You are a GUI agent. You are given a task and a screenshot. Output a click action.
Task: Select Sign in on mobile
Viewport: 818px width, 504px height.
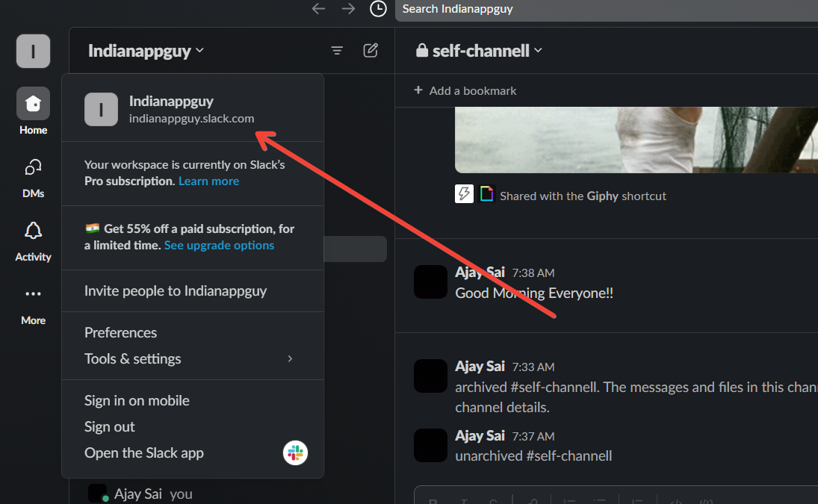193,400
